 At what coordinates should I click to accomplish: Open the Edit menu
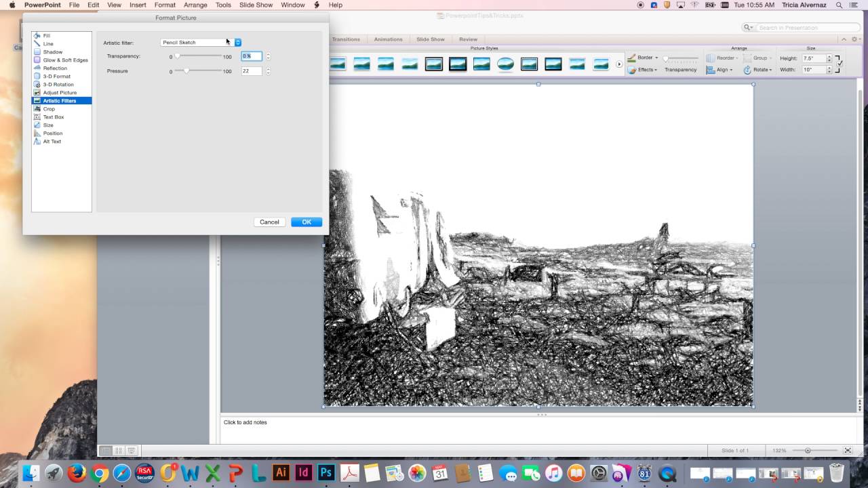pyautogui.click(x=93, y=5)
